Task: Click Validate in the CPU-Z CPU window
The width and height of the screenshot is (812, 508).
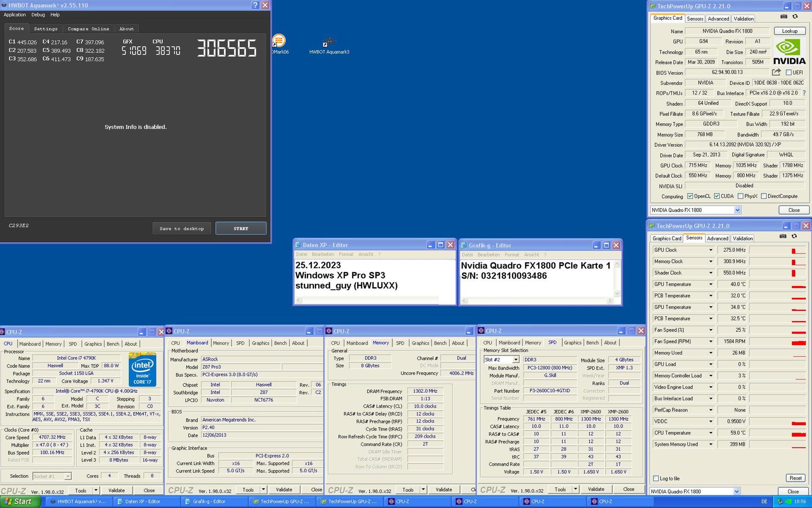Action: point(117,490)
